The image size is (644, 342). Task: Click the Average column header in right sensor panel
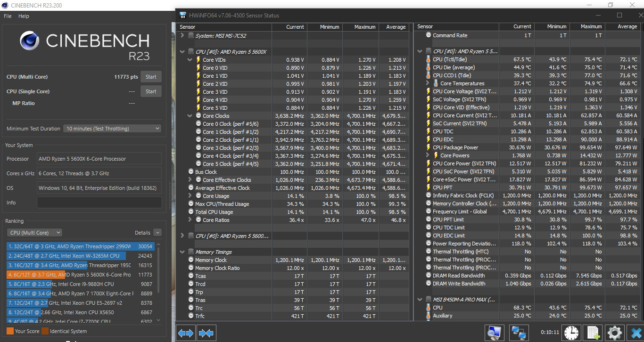(x=624, y=27)
